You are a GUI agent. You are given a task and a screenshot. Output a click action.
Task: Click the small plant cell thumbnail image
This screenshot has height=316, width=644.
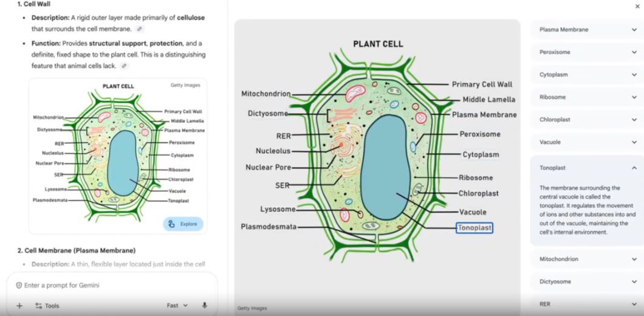(x=118, y=156)
